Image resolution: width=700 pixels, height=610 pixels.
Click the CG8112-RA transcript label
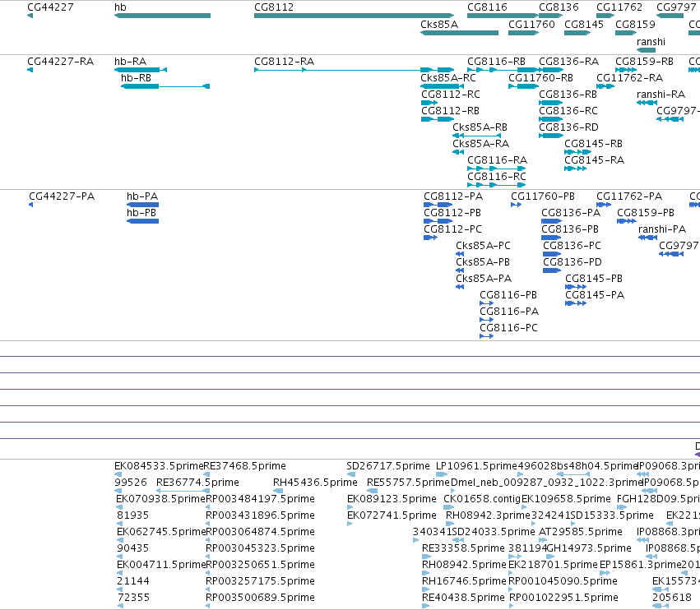point(284,62)
